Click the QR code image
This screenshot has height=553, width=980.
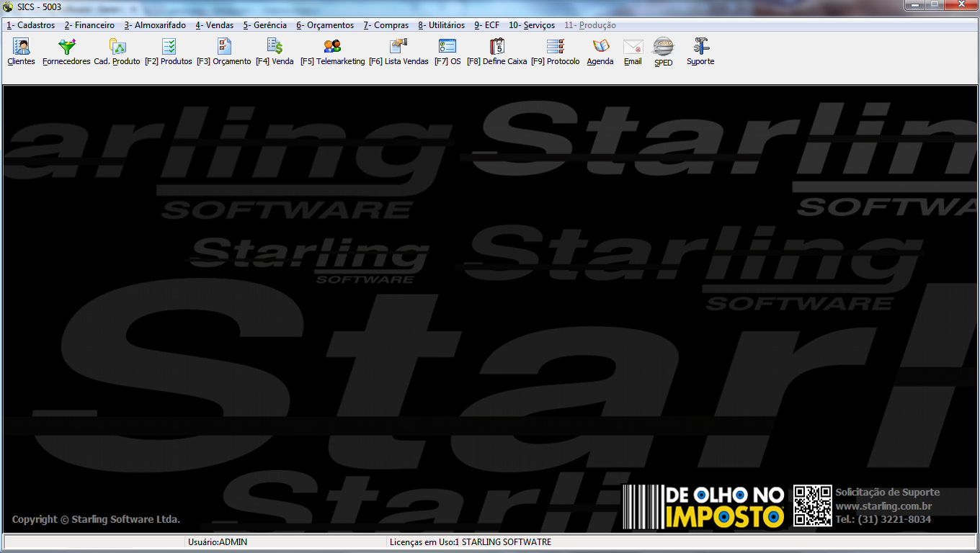point(813,505)
